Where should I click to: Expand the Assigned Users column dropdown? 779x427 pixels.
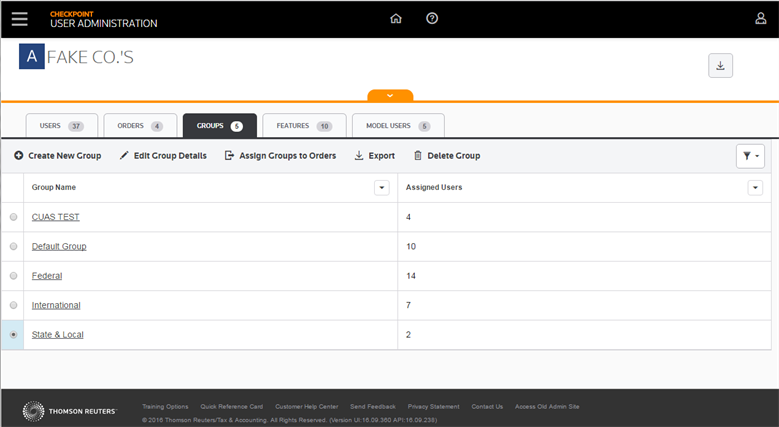coord(755,188)
